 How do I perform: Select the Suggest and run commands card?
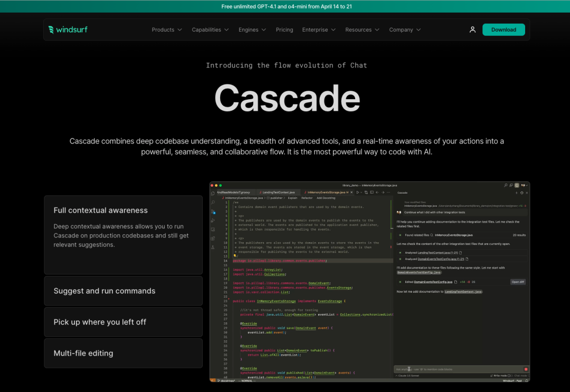pyautogui.click(x=123, y=291)
